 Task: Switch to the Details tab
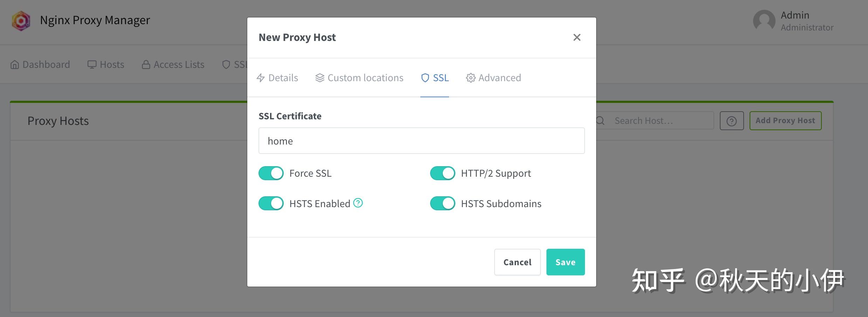pos(277,78)
